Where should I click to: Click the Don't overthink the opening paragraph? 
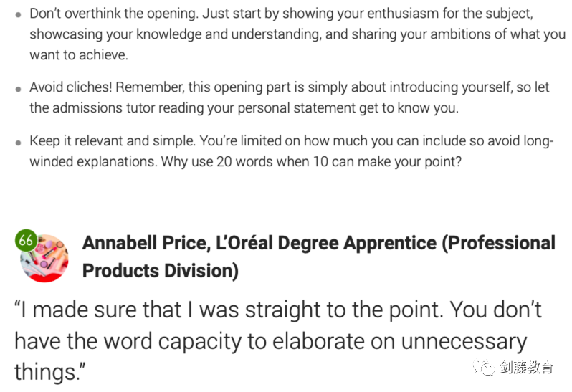pos(297,34)
